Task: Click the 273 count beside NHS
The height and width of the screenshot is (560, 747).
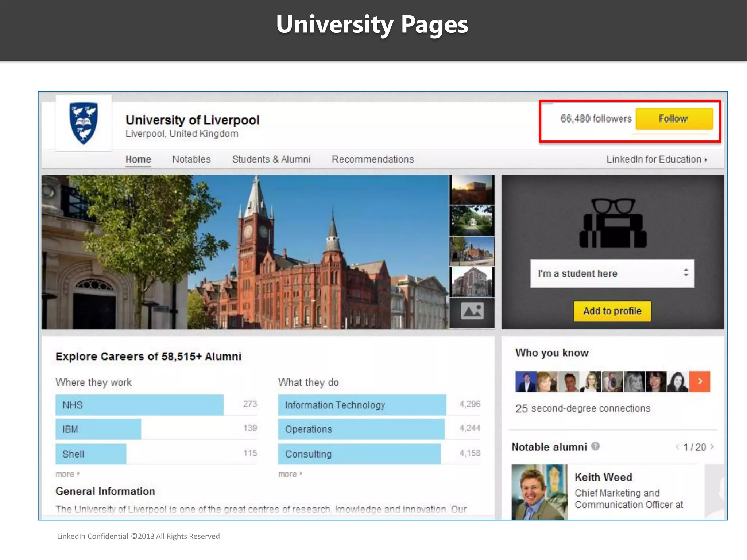Action: [250, 404]
